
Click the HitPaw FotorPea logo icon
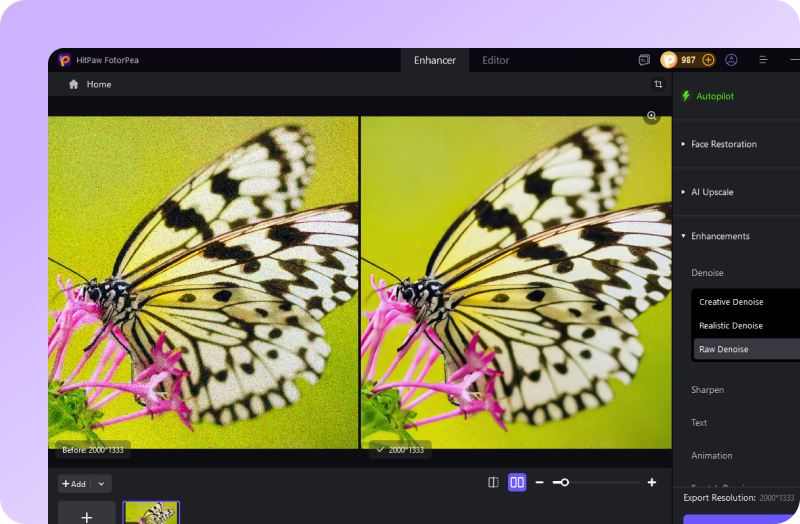[64, 60]
